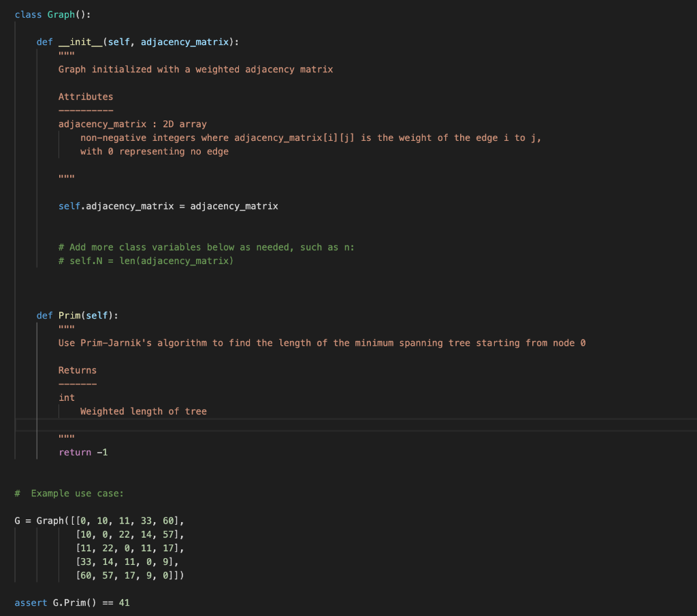This screenshot has width=697, height=616.
Task: Click the Returns heading in Prim's docstring
Action: [77, 370]
